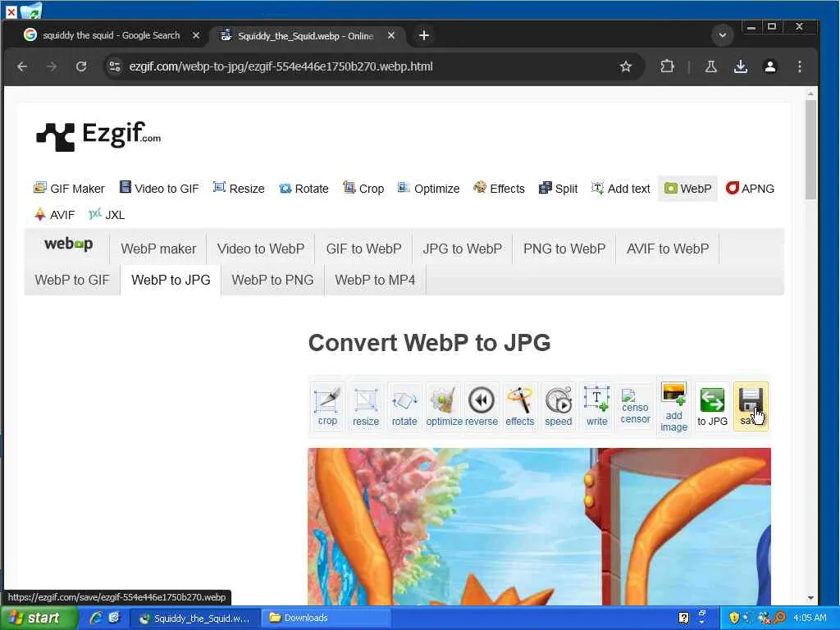840x630 pixels.
Task: Select the WebP to JPG tab
Action: (x=171, y=280)
